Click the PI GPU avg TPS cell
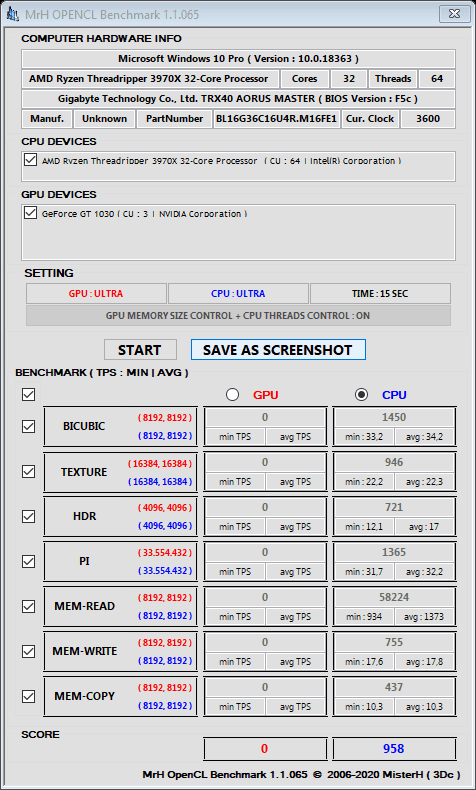This screenshot has height=790, width=476. pyautogui.click(x=296, y=572)
